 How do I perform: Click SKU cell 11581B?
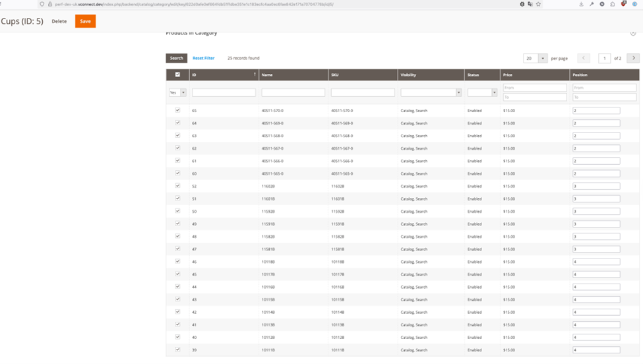pos(338,249)
